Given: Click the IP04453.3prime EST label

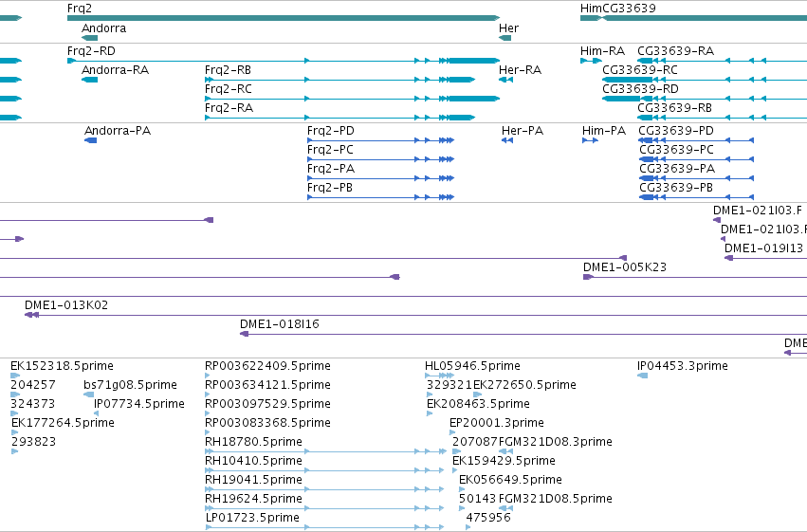Looking at the screenshot, I should coord(683,366).
